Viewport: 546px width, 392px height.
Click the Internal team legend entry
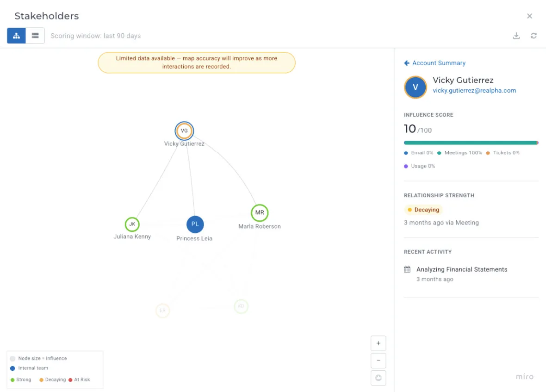(29, 368)
